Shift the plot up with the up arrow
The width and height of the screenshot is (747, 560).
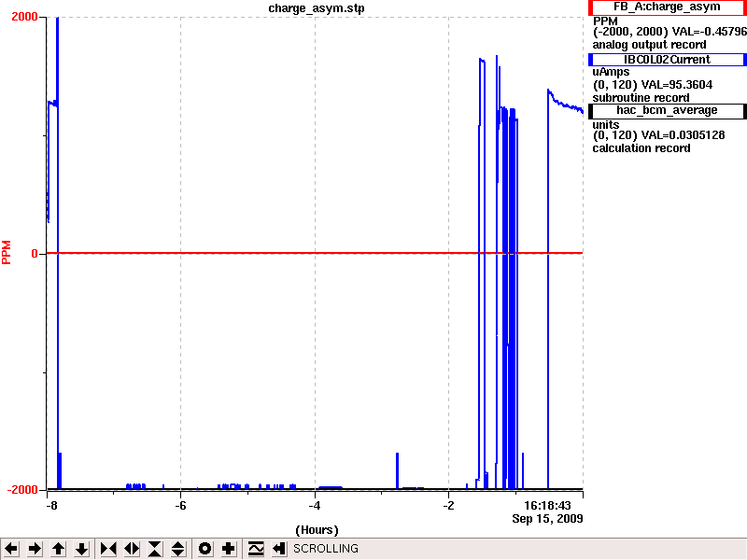[58, 549]
